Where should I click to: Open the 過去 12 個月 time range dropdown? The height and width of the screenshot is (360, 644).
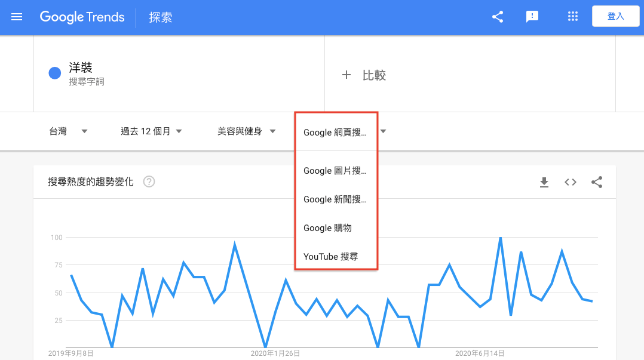point(151,131)
